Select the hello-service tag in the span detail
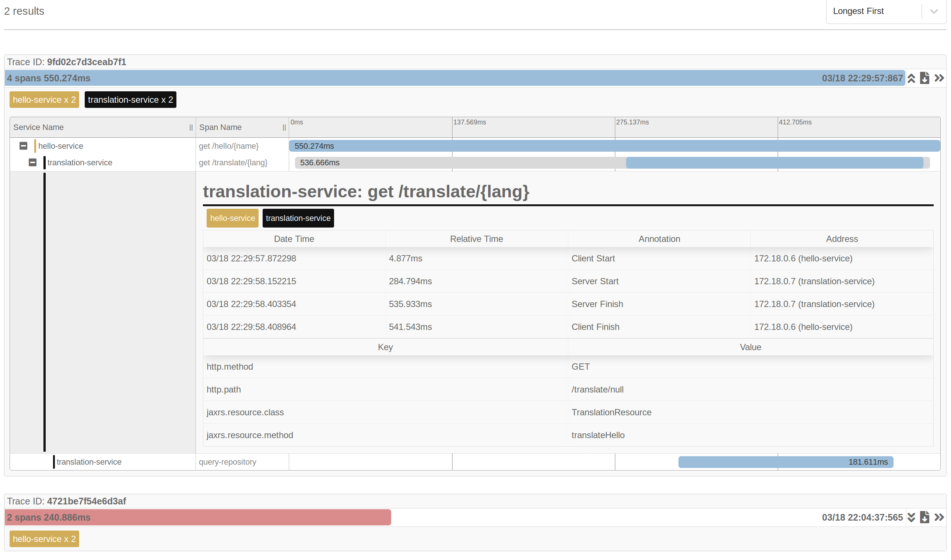Screen dimensions: 951x560 232,218
